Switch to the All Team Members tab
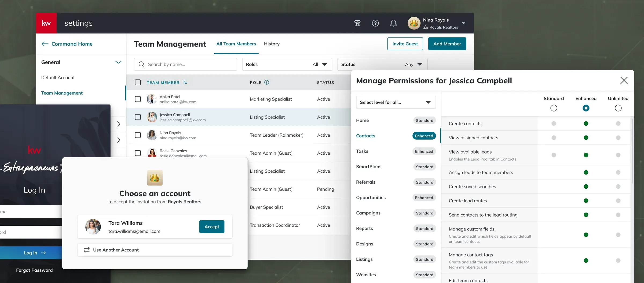 [236, 44]
